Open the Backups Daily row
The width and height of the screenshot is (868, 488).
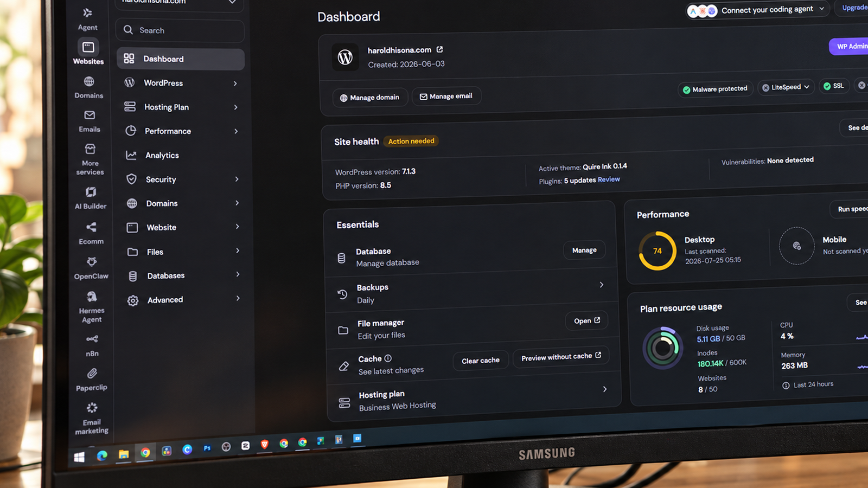coord(471,293)
